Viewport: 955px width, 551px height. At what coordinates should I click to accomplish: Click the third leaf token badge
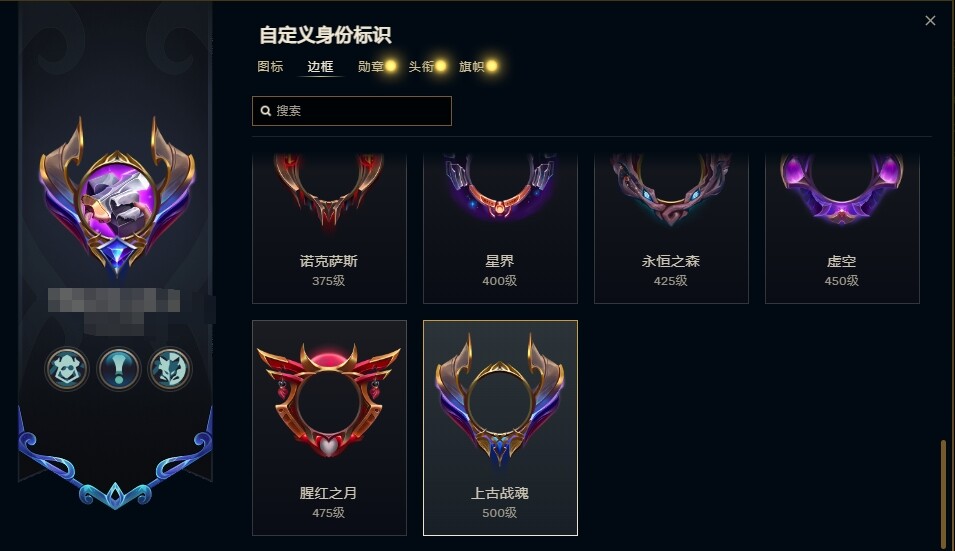[170, 369]
